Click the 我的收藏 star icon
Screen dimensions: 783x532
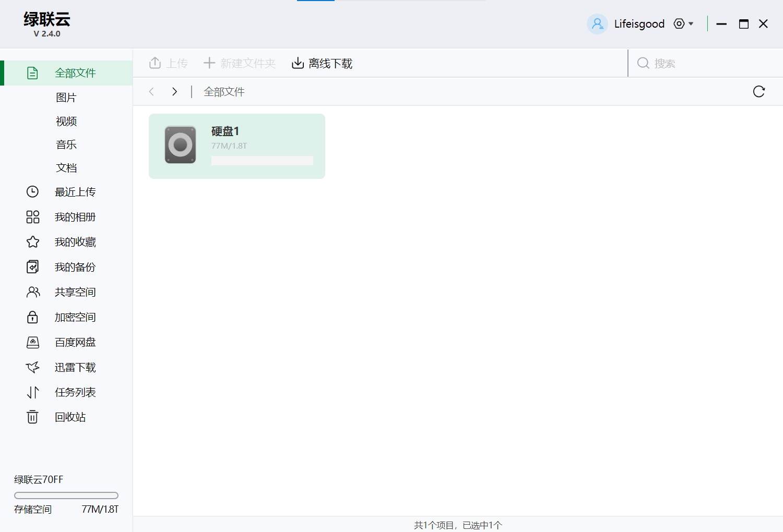tap(32, 242)
